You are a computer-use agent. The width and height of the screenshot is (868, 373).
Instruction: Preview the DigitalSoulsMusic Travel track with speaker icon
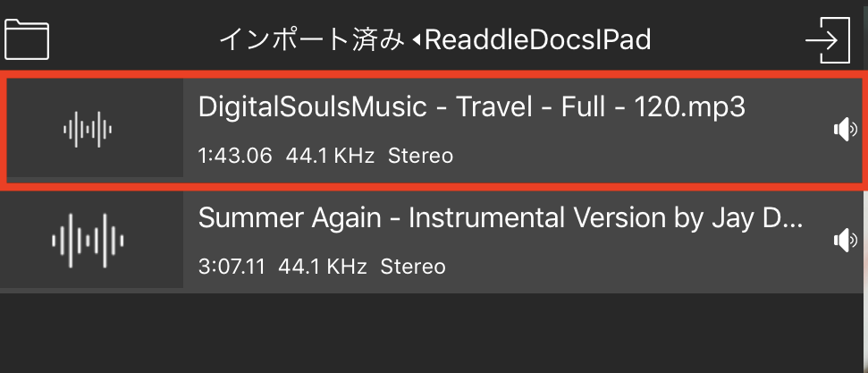pos(845,131)
